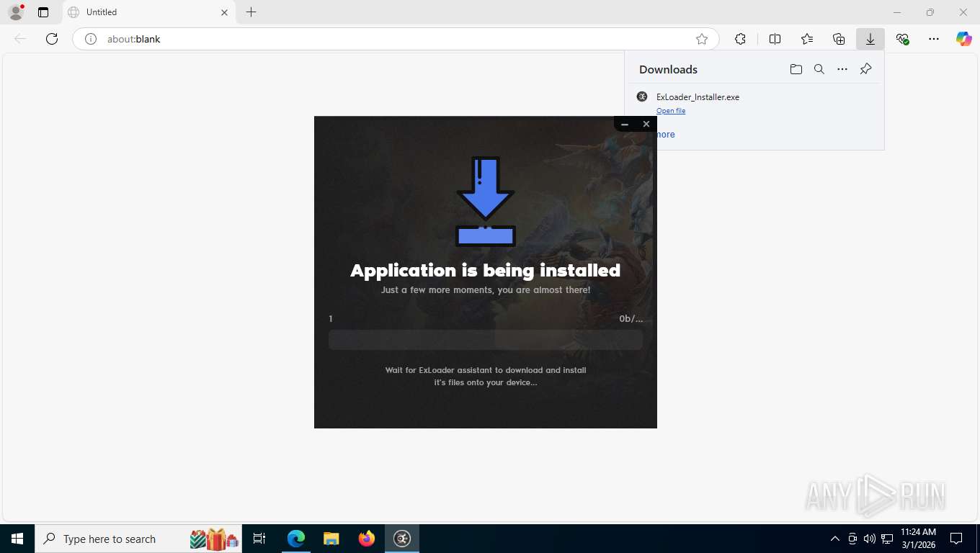Open the Favorites list icon
980x553 pixels.
[807, 39]
